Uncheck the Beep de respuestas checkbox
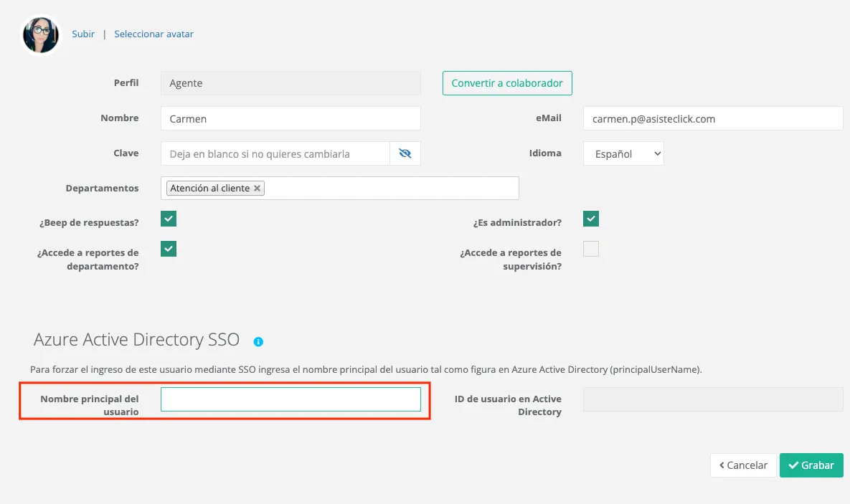Viewport: 850px width, 504px height. (x=169, y=219)
